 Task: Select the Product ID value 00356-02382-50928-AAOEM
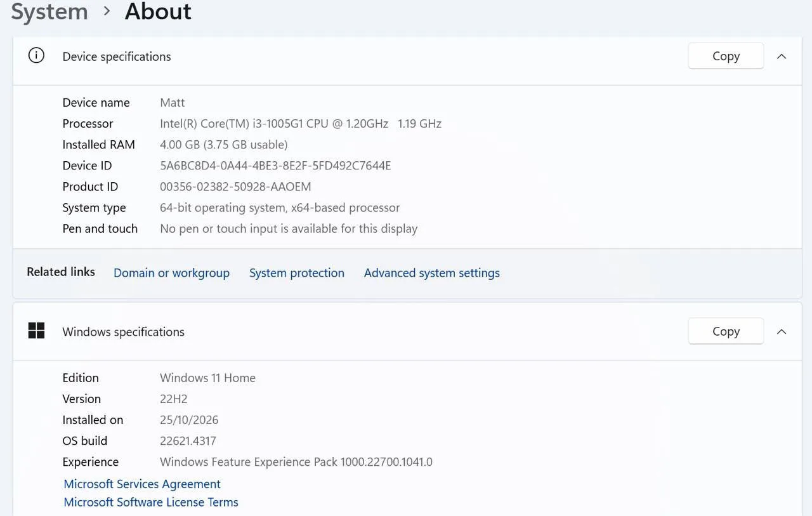235,187
